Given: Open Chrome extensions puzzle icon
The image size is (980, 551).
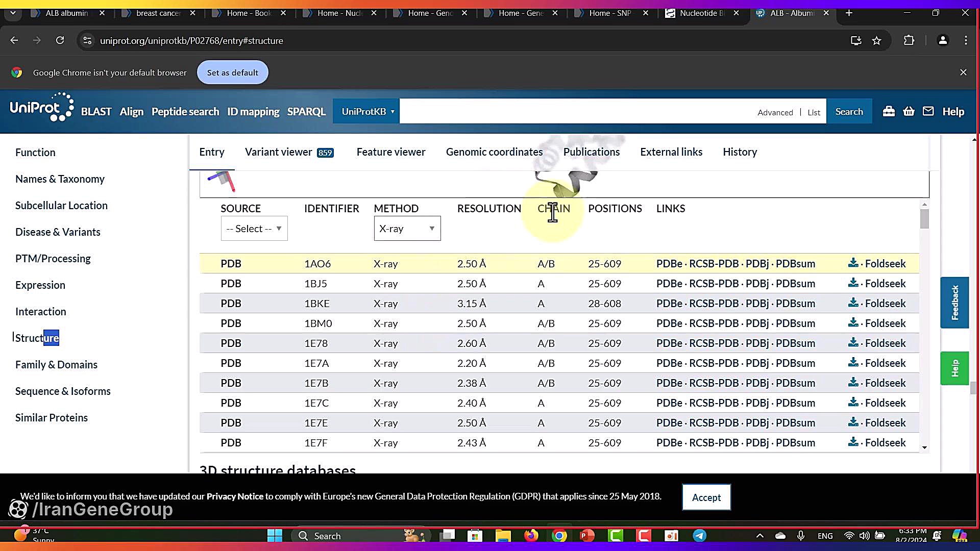Looking at the screenshot, I should click(909, 41).
